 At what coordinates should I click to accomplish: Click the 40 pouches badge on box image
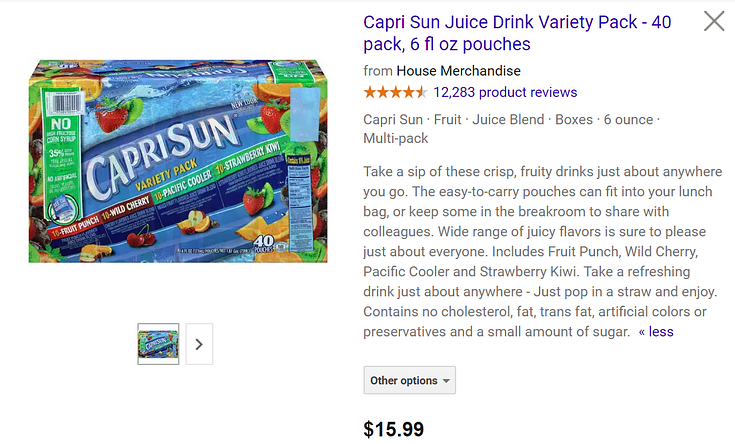click(263, 243)
